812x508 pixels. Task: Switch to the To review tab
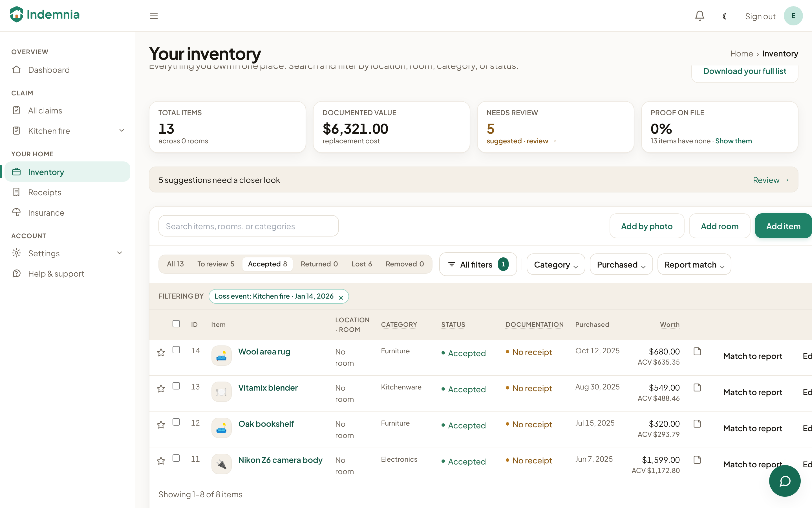click(x=216, y=264)
